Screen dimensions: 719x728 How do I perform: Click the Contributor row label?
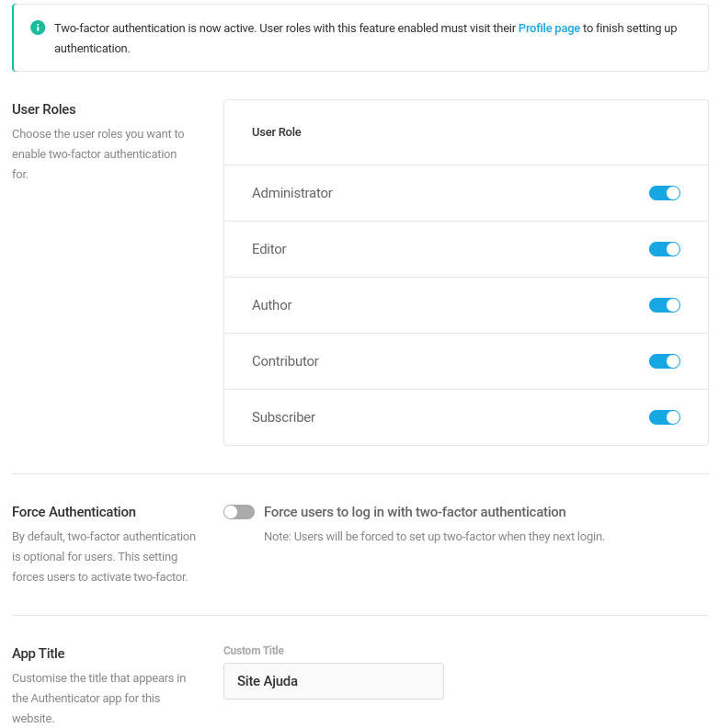click(x=285, y=361)
